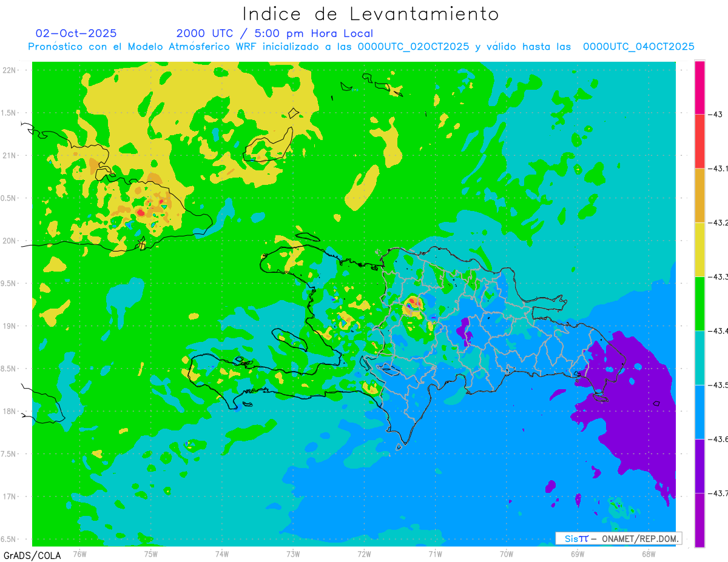Image resolution: width=728 pixels, height=562 pixels.
Task: Select the red segment of the color legend
Action: [x=699, y=141]
